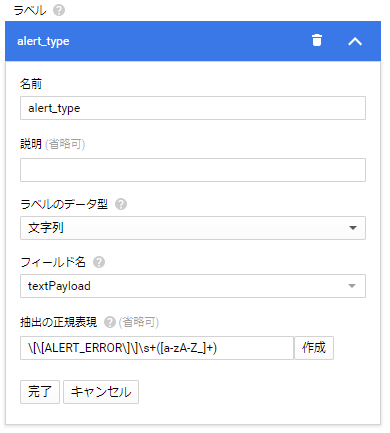Open help for 抽出の正規表現

coord(110,322)
